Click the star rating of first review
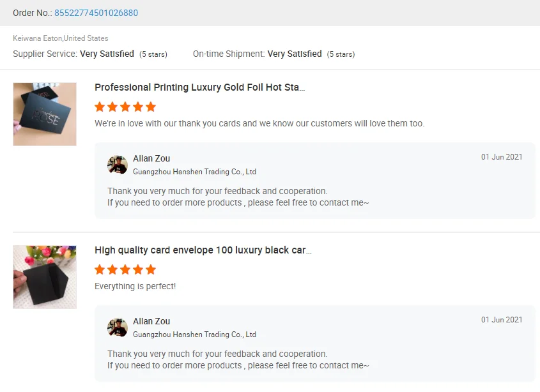 [125, 107]
